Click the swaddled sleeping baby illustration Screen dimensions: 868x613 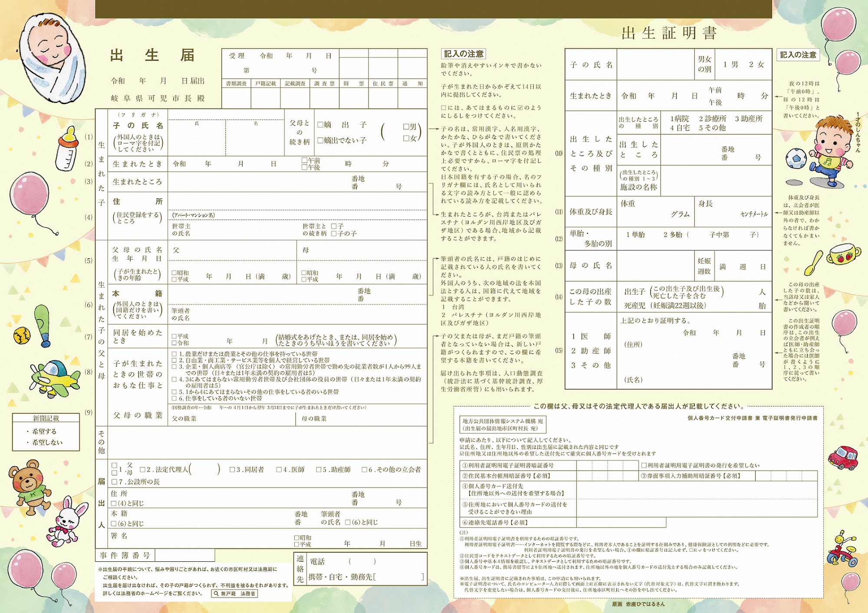tap(52, 57)
